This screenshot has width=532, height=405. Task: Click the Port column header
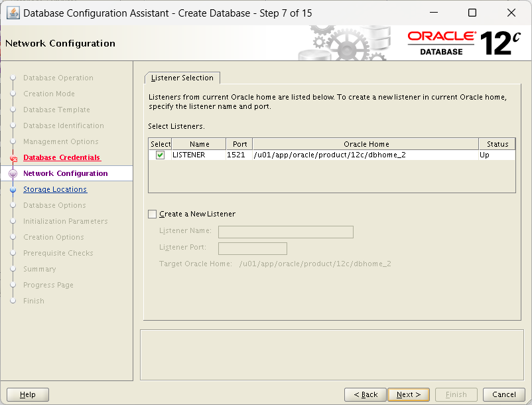pyautogui.click(x=239, y=144)
